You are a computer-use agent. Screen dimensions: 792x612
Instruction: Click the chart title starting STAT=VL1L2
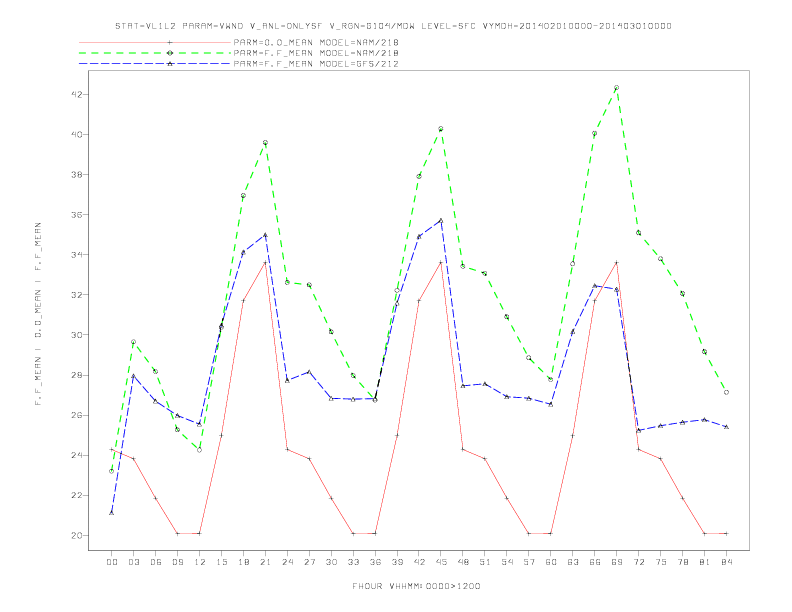393,26
